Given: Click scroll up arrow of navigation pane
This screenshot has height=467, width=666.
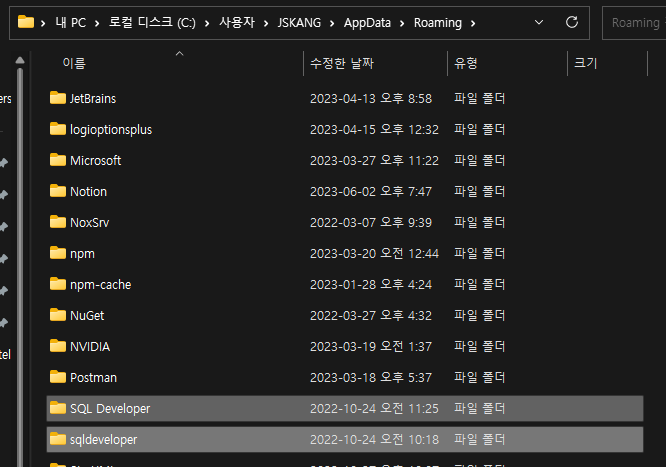Looking at the screenshot, I should tap(20, 60).
